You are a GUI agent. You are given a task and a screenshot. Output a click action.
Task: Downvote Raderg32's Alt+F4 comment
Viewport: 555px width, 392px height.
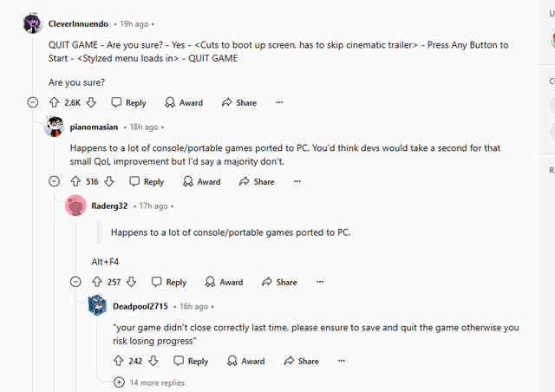132,282
